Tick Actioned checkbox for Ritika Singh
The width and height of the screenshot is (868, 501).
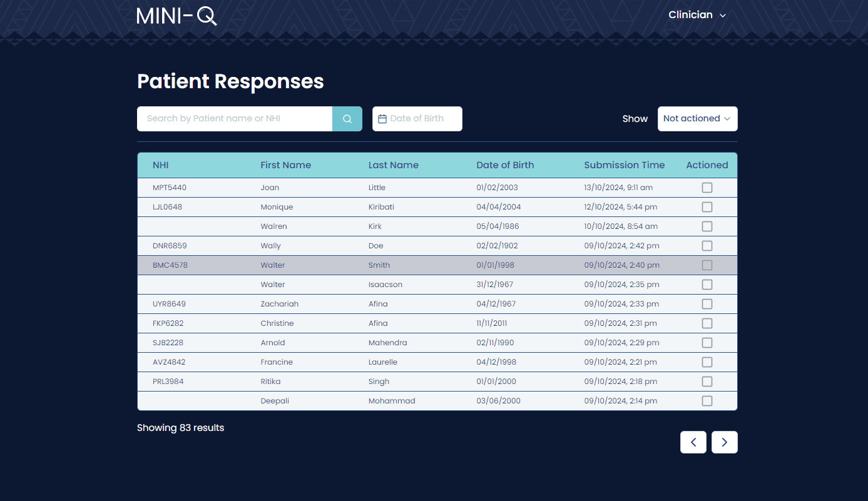(707, 382)
